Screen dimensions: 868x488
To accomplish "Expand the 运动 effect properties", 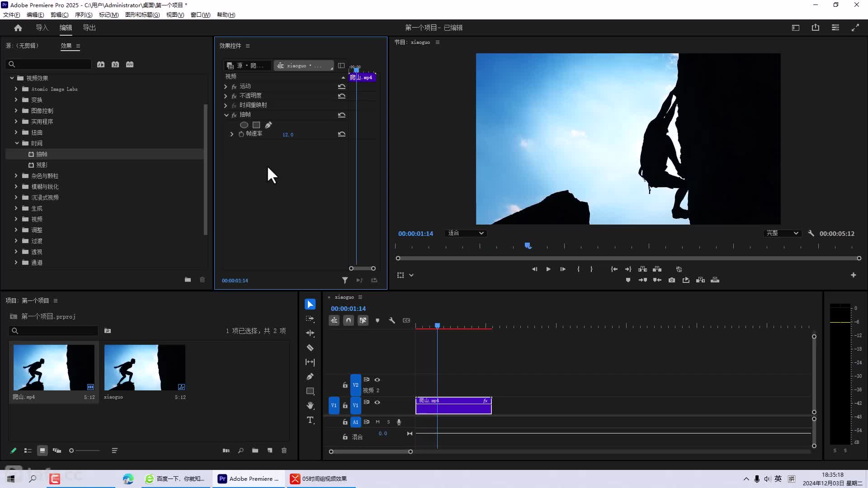I will (226, 86).
